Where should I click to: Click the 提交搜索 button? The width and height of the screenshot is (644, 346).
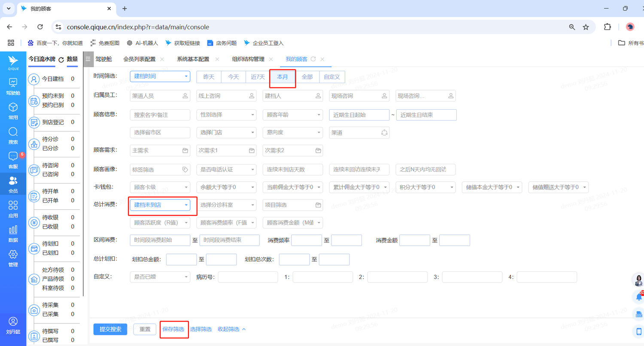[110, 329]
